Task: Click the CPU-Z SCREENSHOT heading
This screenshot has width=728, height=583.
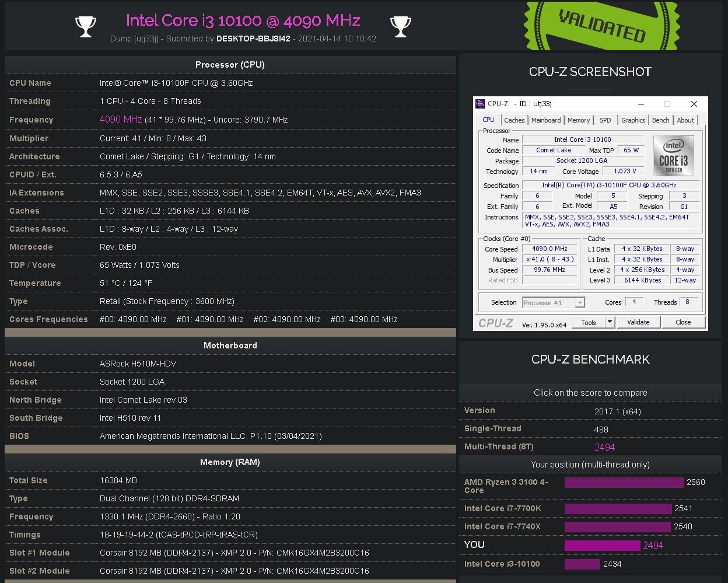Action: tap(590, 72)
